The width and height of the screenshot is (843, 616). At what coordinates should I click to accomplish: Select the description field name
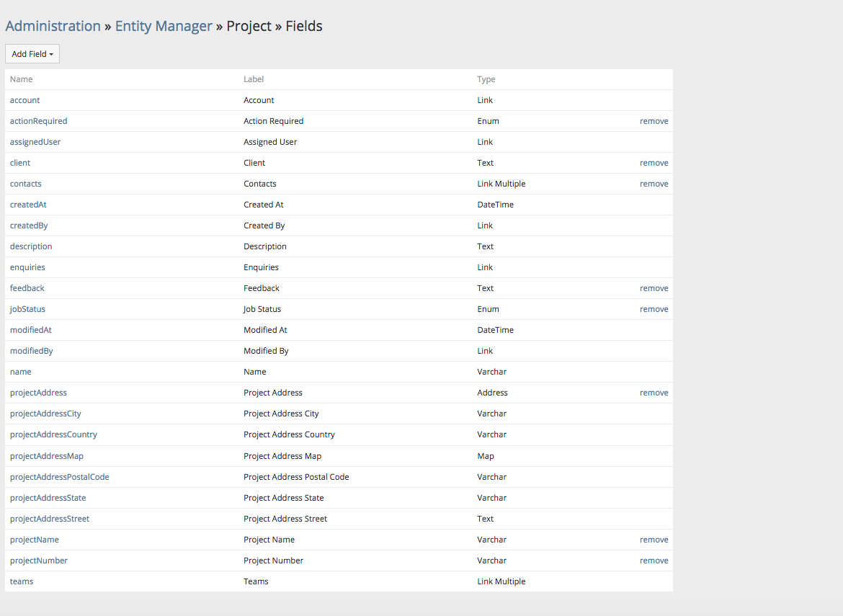tap(31, 246)
